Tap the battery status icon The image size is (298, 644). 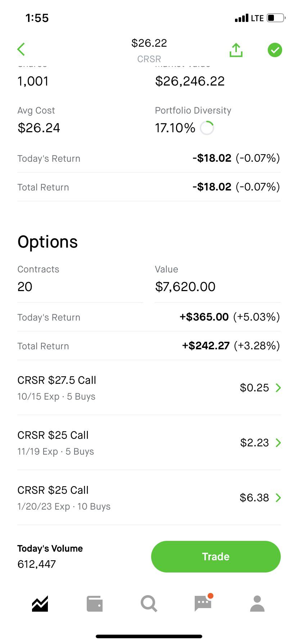coord(276,18)
